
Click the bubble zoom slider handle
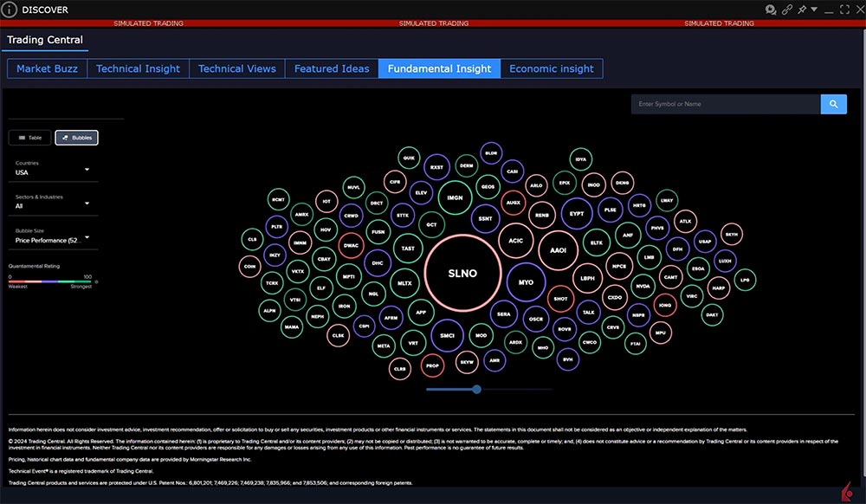[x=476, y=390]
